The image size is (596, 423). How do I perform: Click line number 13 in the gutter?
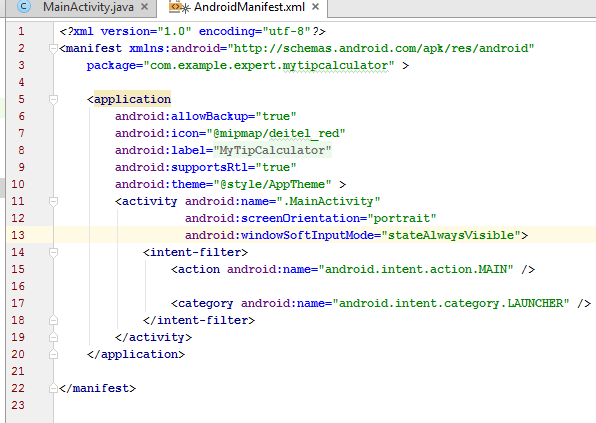coord(18,235)
